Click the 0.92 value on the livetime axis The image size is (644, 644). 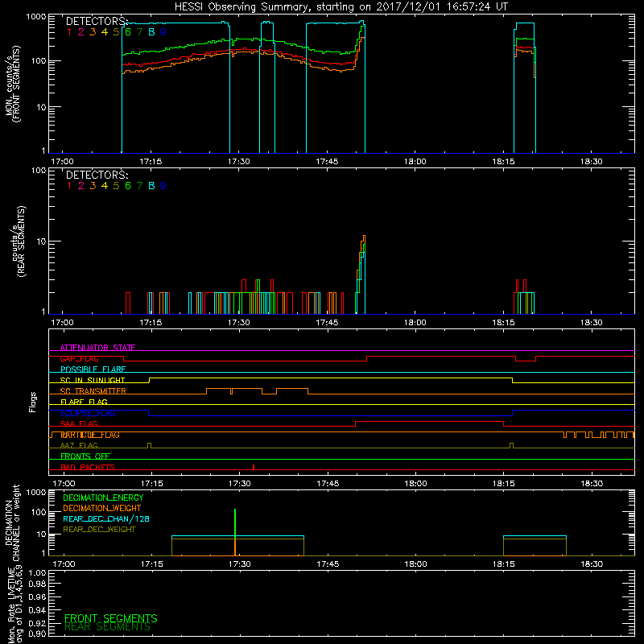(x=37, y=623)
